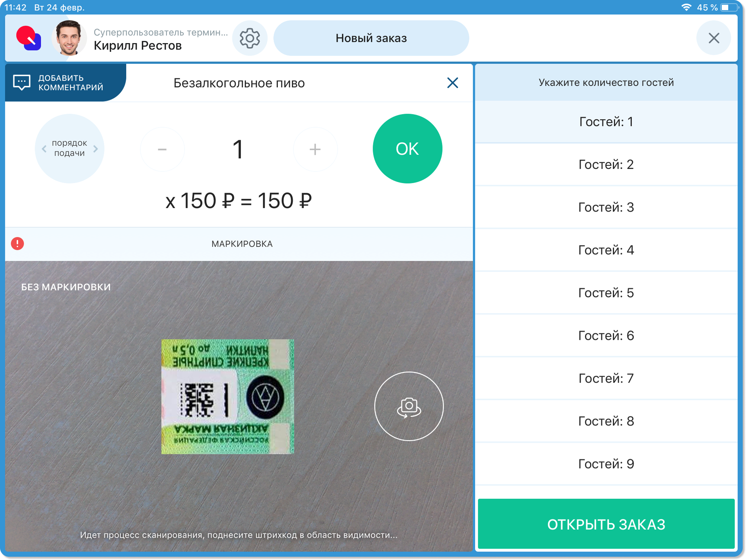Dismiss the order with top-right X
The image size is (746, 560).
(x=713, y=38)
